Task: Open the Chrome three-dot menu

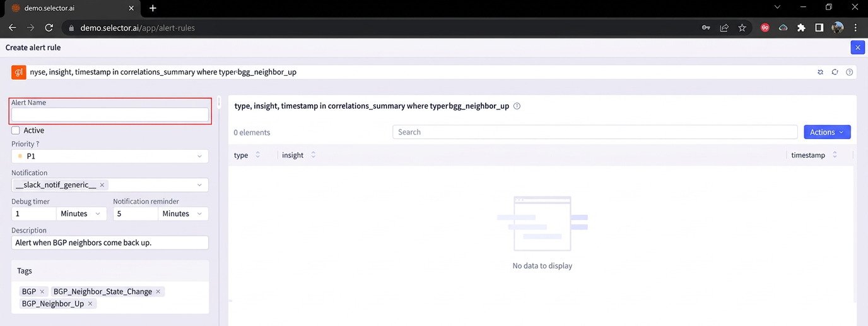Action: tap(855, 28)
